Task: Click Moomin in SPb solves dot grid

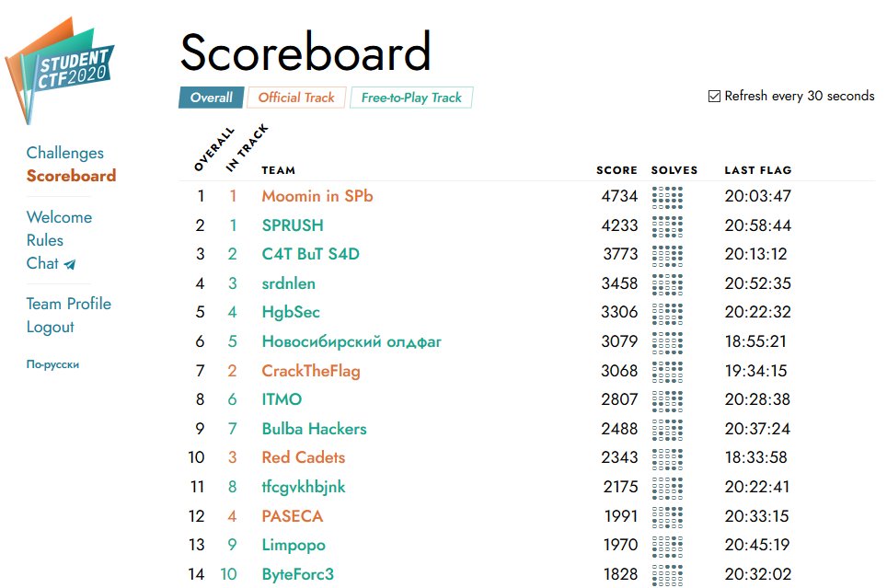Action: click(667, 197)
